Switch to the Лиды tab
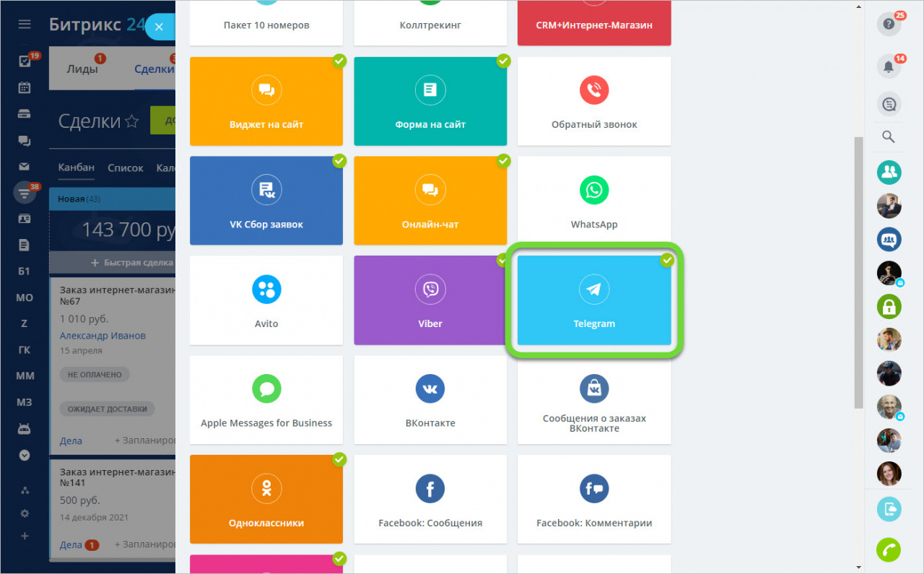 point(82,69)
